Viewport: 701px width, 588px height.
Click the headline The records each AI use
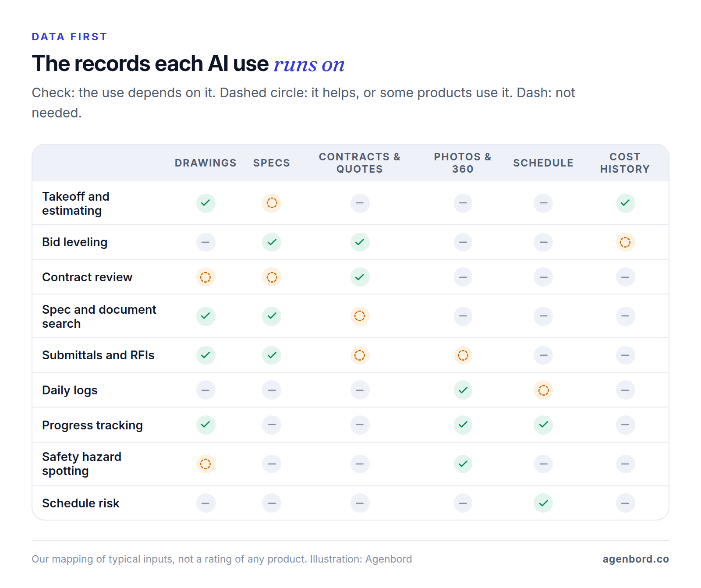coord(150,64)
